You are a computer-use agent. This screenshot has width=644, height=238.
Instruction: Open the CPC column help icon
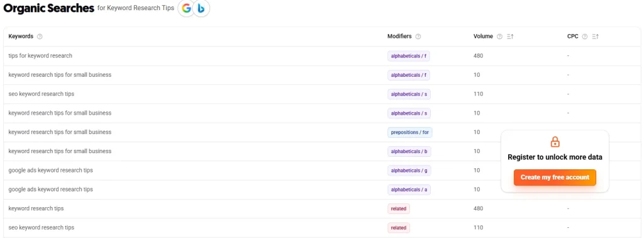point(585,36)
